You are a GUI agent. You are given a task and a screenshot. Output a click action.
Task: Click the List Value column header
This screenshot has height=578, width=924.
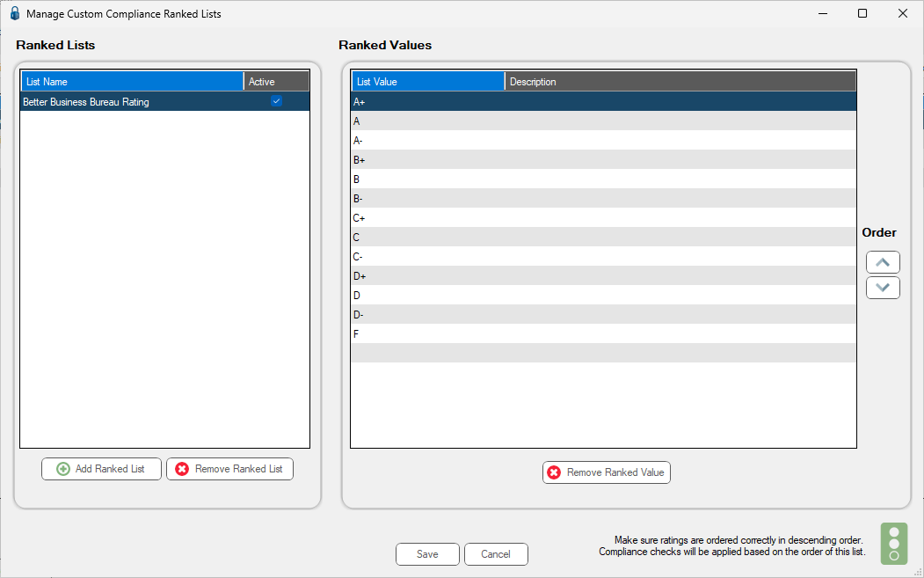pyautogui.click(x=428, y=82)
